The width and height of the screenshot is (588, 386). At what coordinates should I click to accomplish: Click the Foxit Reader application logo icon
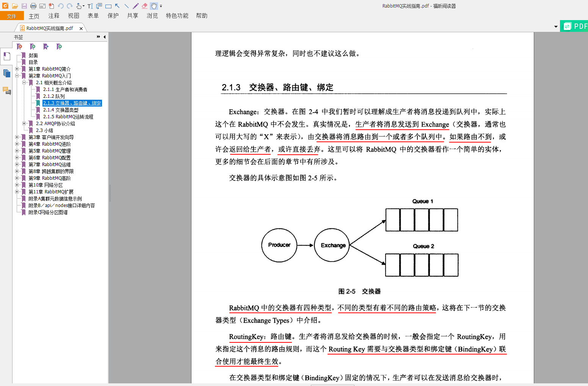(x=5, y=6)
